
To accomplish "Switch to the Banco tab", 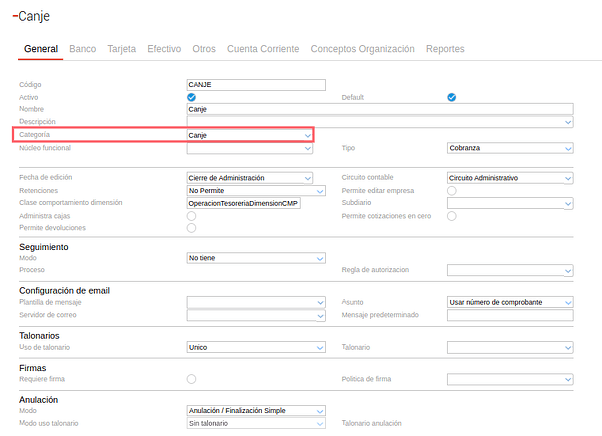I will (x=83, y=49).
